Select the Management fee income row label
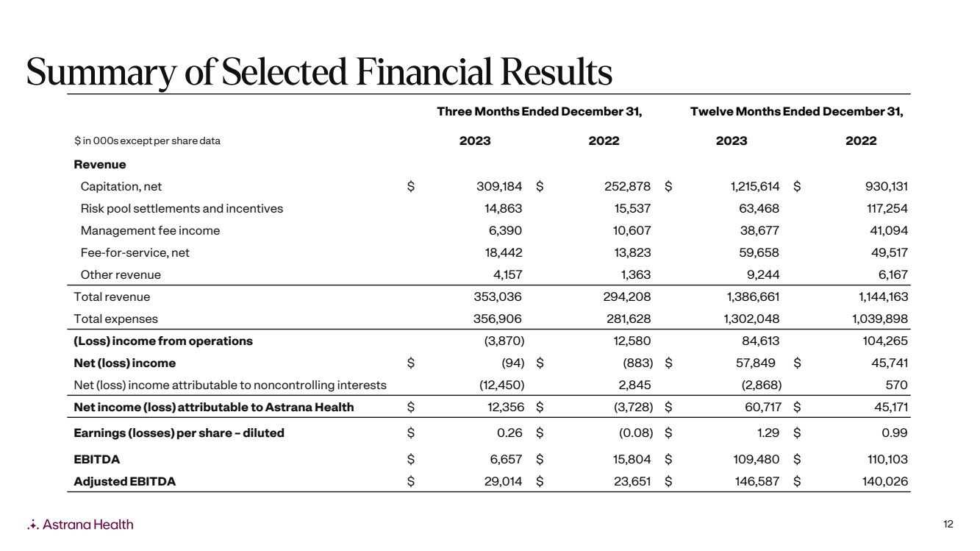980x551 pixels. [150, 231]
